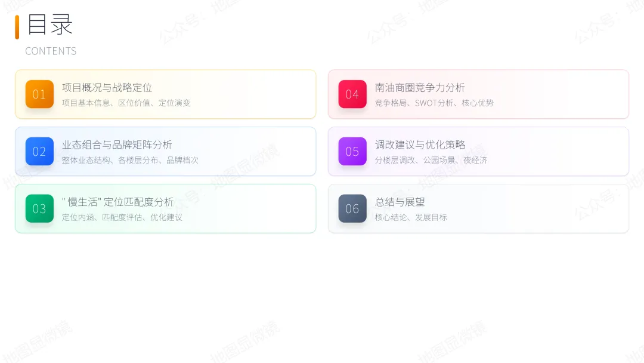Click the purple 05 number badge
Viewport: 644px width, 363px height.
[x=352, y=152]
